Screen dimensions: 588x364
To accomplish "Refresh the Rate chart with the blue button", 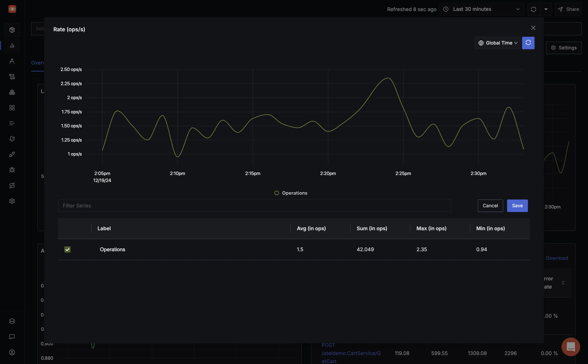I will (528, 43).
